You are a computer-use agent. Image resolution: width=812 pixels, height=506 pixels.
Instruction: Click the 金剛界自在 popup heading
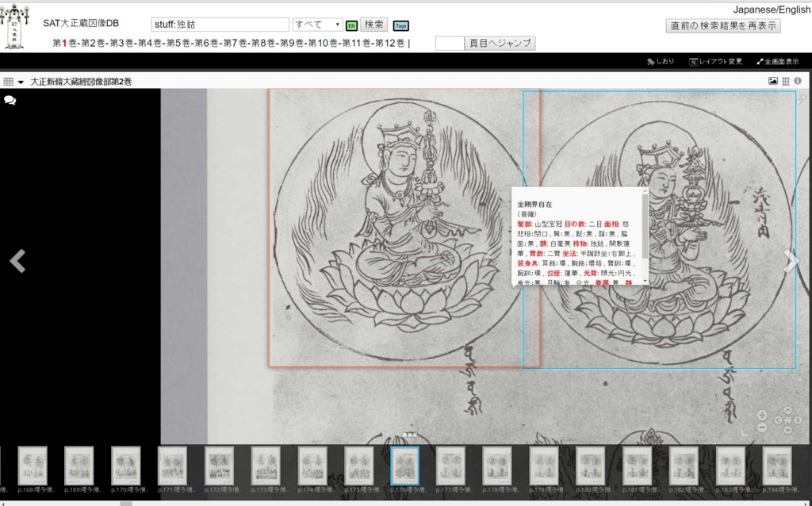pyautogui.click(x=534, y=205)
